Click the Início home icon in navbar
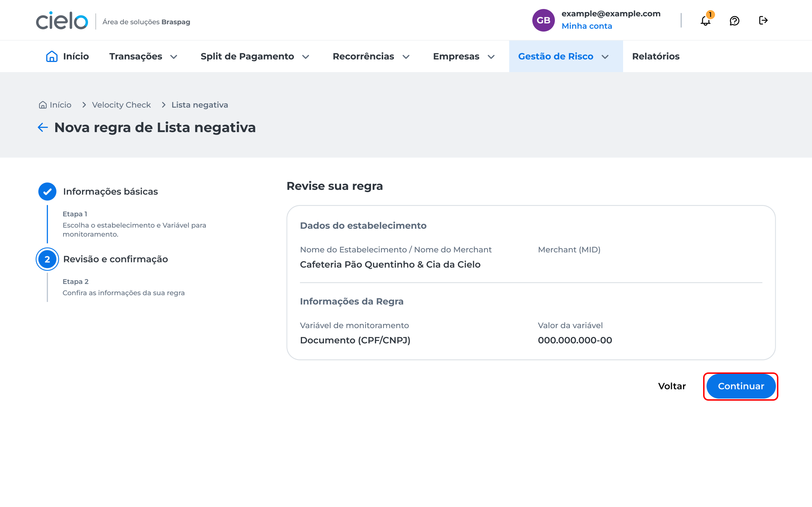This screenshot has height=507, width=812. click(52, 56)
